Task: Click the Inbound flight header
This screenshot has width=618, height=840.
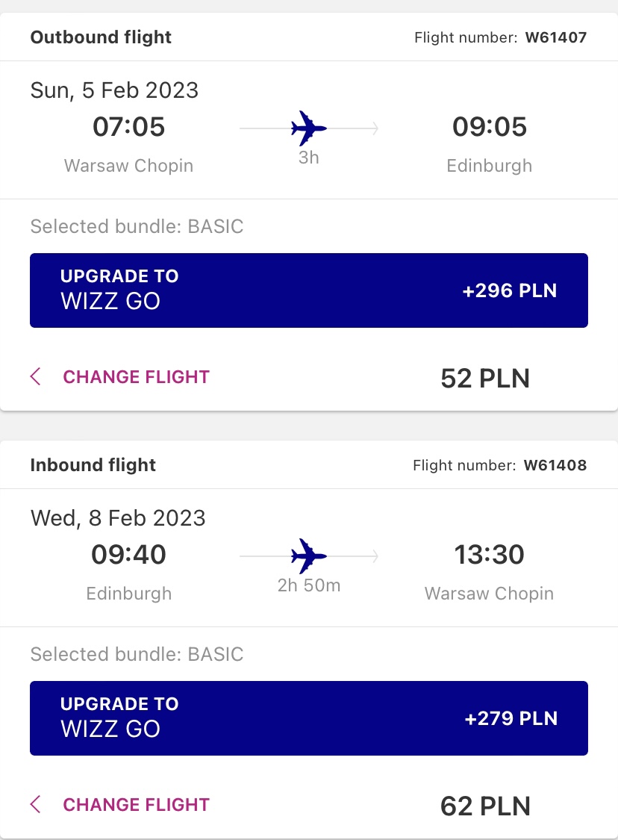Action: click(93, 464)
